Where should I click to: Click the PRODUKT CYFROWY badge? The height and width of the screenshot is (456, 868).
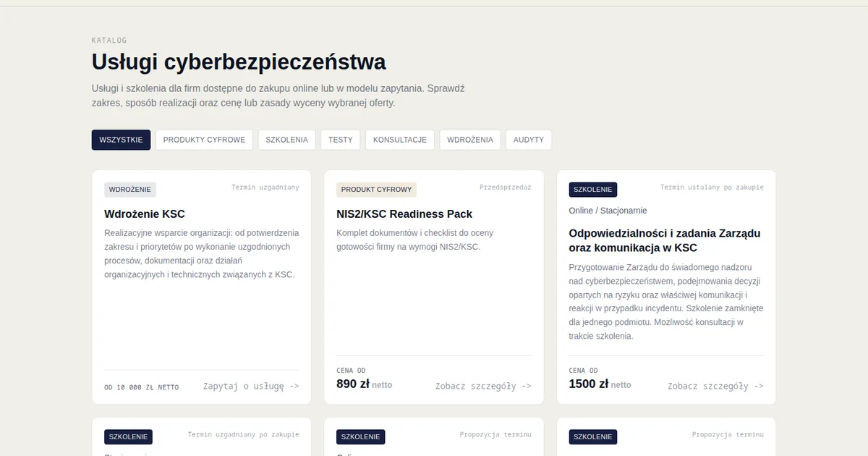(x=376, y=190)
